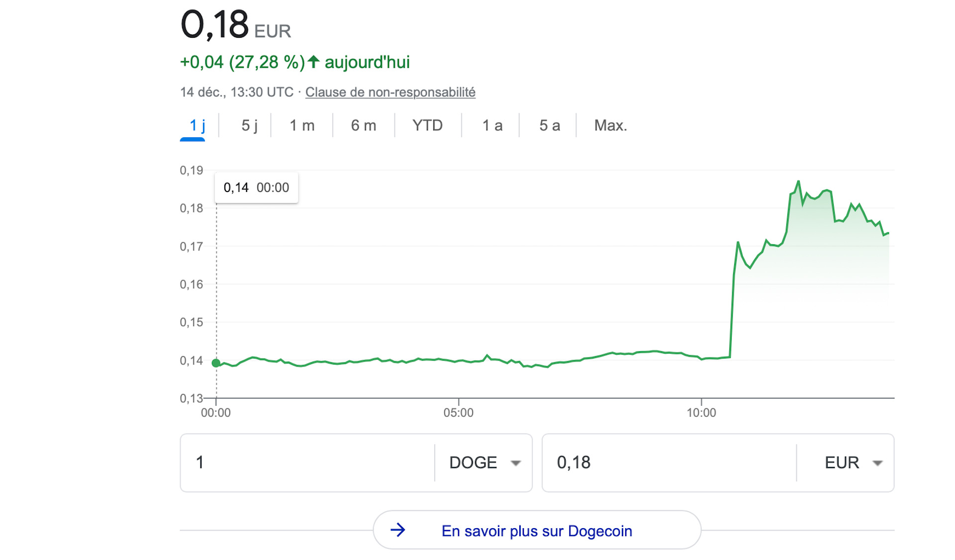Switch to the 5 j time range

tap(249, 125)
